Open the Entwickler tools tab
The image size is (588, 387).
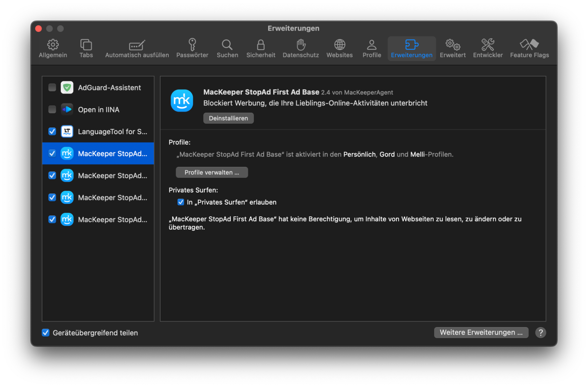(x=488, y=48)
